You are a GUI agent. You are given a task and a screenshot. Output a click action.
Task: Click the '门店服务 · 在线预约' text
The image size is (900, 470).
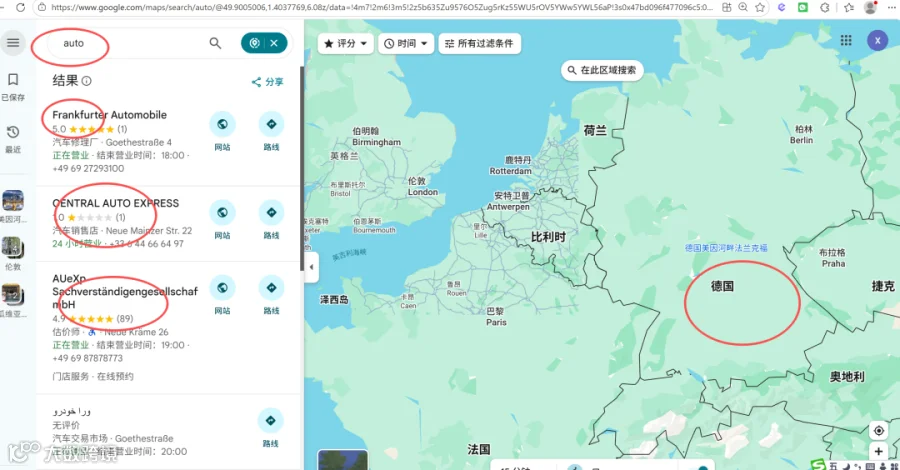click(x=93, y=376)
